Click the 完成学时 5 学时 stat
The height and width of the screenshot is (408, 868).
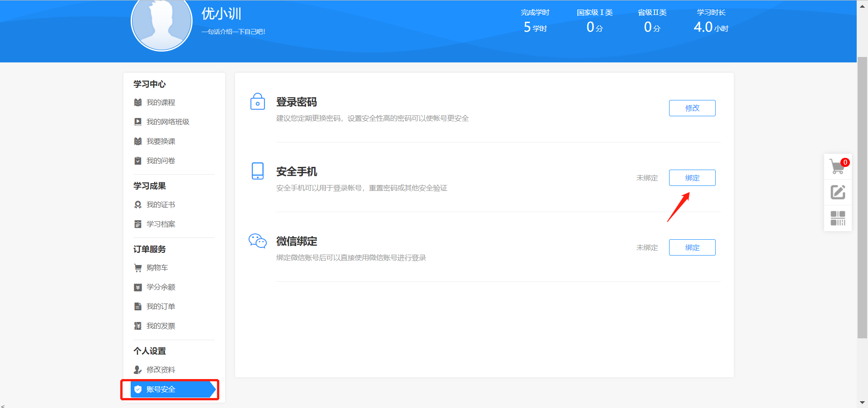click(x=535, y=21)
